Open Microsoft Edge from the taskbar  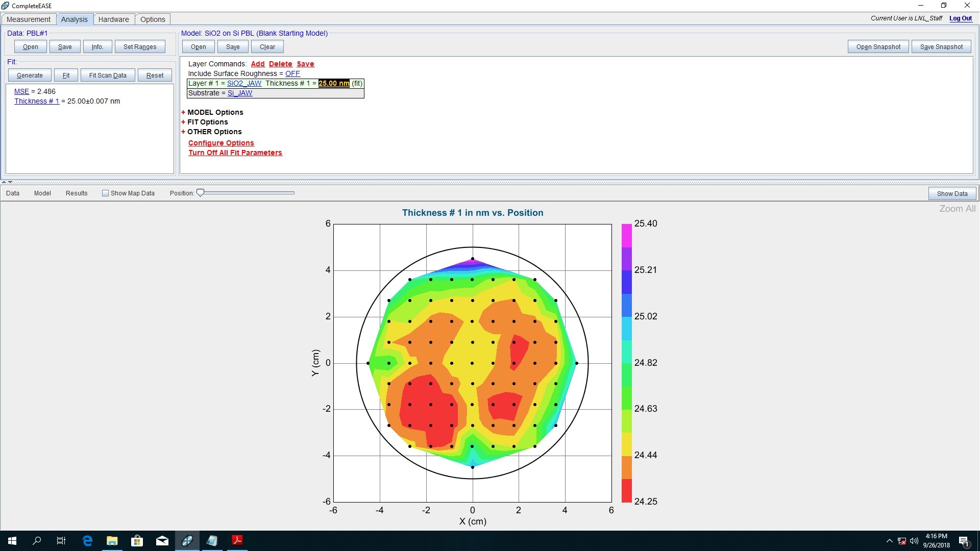coord(87,541)
